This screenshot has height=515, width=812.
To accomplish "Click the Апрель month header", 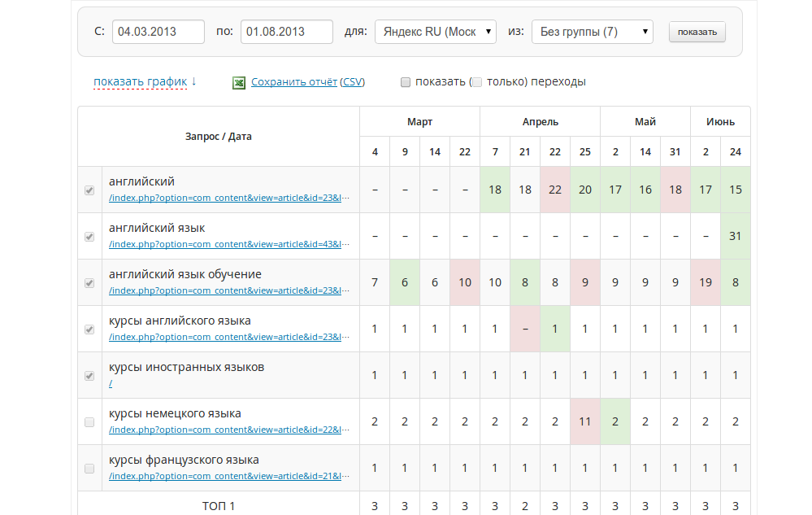I will click(x=541, y=122).
